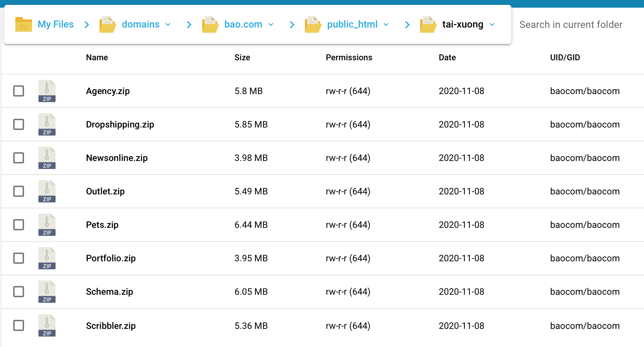Screen dimensions: 644x347
Task: Click the public_html folder icon in breadcrumb
Action: pos(313,24)
